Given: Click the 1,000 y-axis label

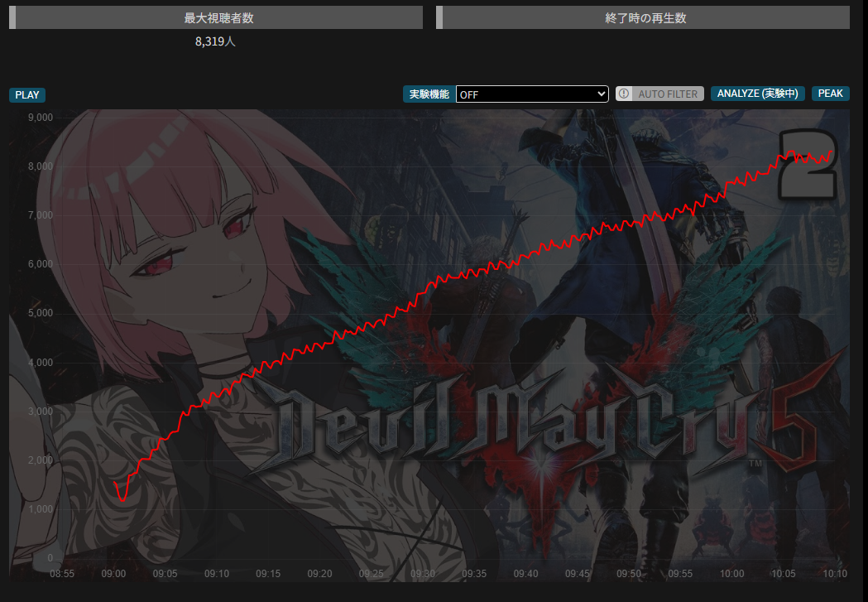Looking at the screenshot, I should [x=41, y=509].
